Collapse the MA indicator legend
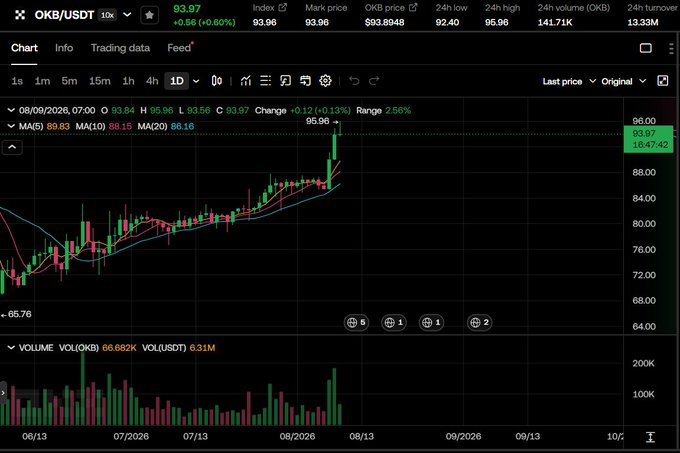The width and height of the screenshot is (680, 453). click(x=11, y=126)
